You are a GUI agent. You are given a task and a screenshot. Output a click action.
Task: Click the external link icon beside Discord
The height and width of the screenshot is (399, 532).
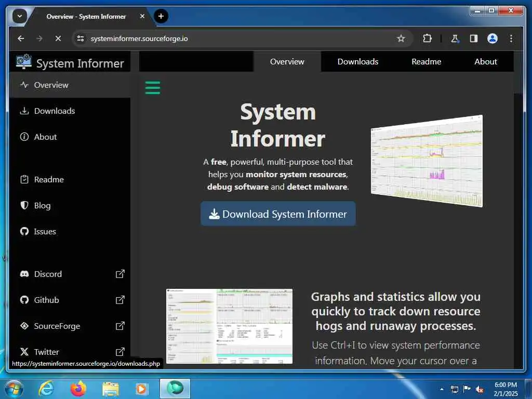[x=120, y=274]
